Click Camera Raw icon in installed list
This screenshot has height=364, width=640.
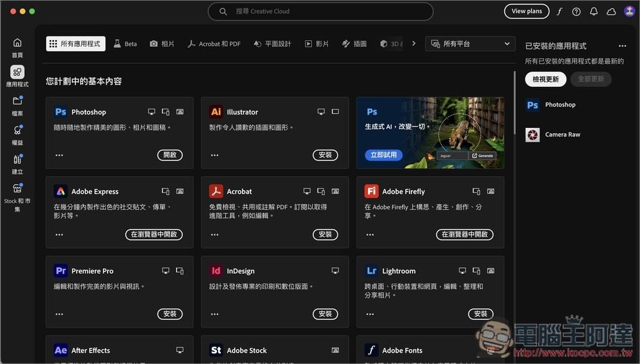[x=532, y=135]
